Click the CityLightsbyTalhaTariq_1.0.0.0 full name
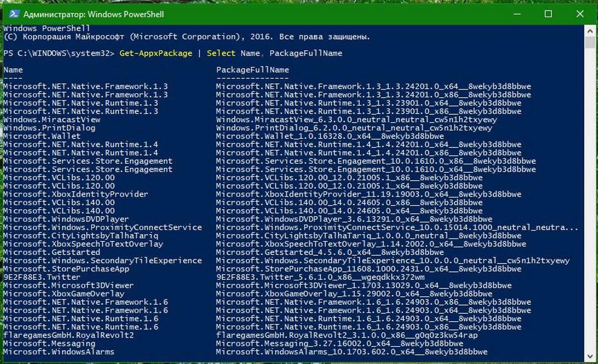This screenshot has width=598, height=364. [369, 236]
